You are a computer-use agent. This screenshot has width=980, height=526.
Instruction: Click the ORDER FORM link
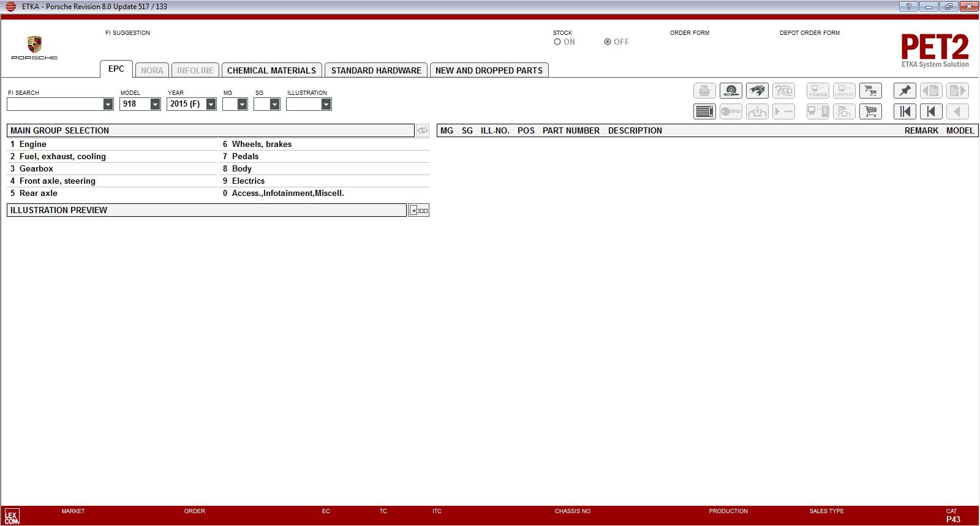[x=690, y=33]
